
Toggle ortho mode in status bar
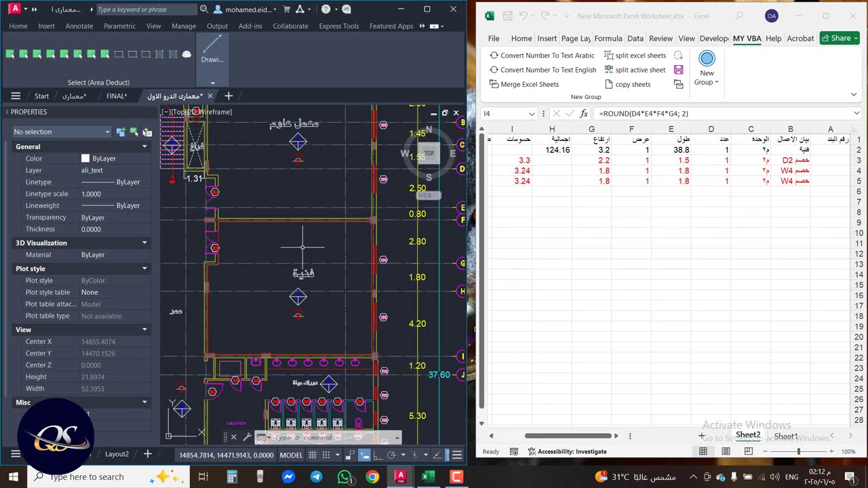378,455
